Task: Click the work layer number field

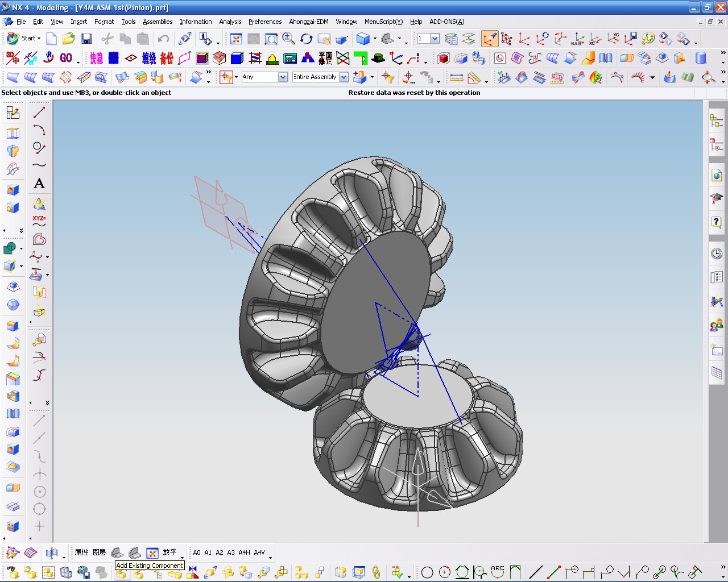Action: (x=424, y=39)
